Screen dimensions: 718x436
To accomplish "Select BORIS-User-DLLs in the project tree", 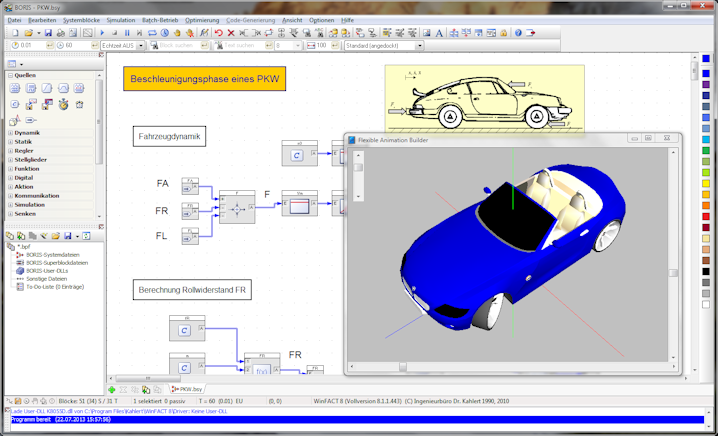I will (47, 271).
